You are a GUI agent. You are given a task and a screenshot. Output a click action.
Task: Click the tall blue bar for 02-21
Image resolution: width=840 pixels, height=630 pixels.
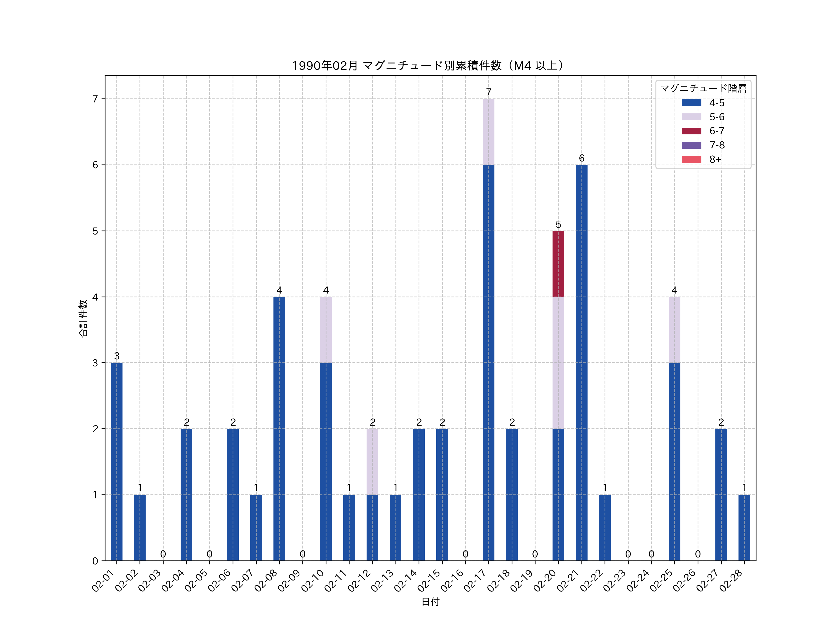point(581,363)
